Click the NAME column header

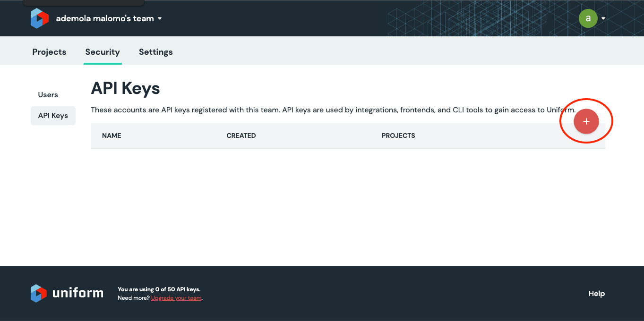112,135
